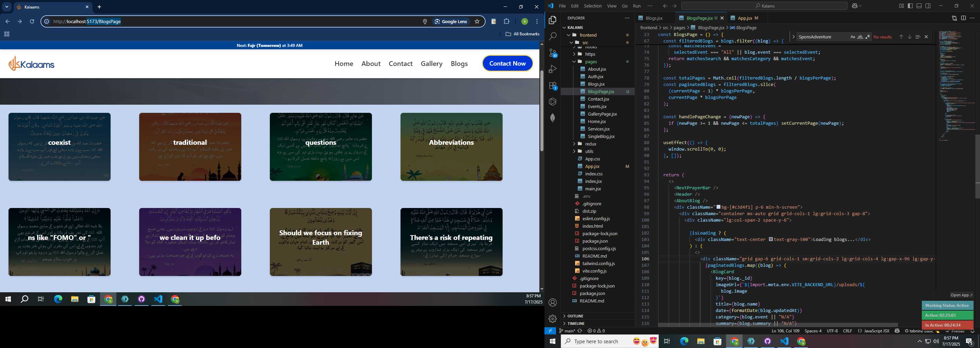Open the Explorer view in VS Code activity bar
Image resolution: width=980 pixels, height=348 pixels.
pos(552,20)
